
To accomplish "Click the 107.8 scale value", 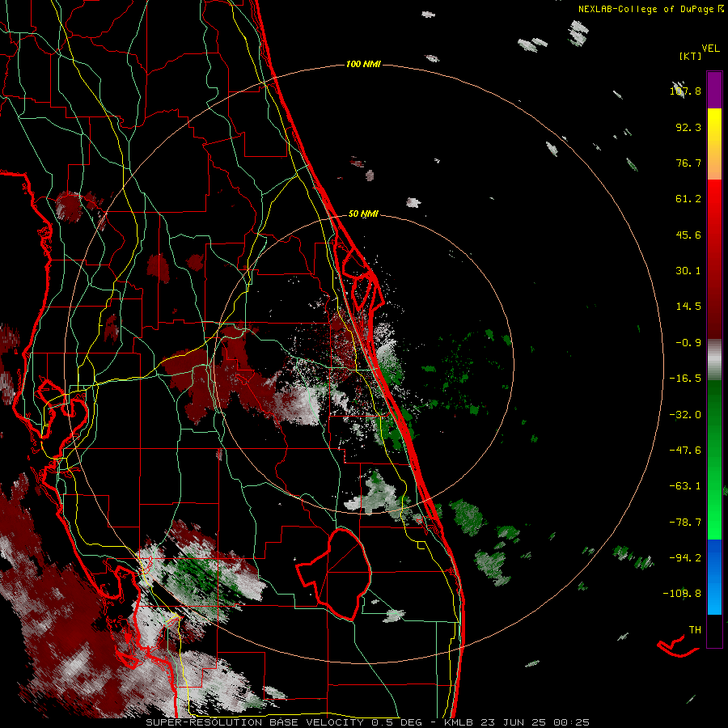I will coord(685,91).
